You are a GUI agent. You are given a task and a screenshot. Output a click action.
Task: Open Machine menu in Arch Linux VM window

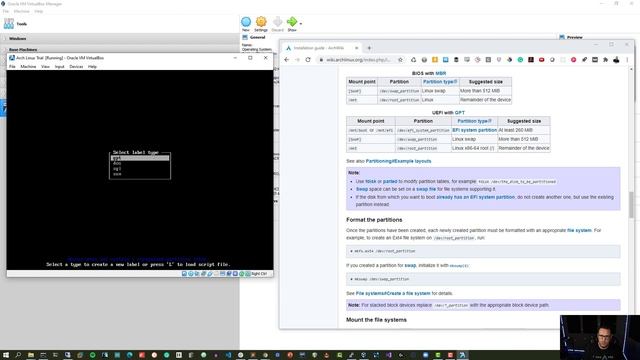coord(28,67)
